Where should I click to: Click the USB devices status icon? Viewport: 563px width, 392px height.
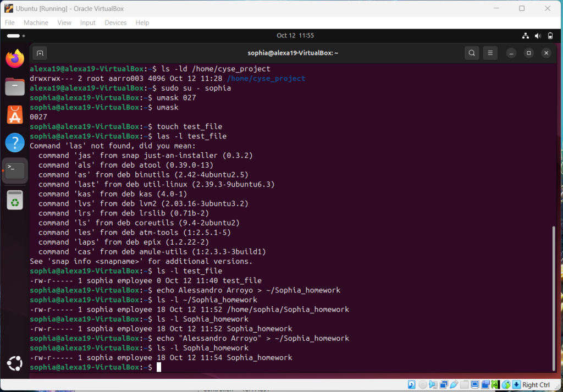tap(455, 385)
